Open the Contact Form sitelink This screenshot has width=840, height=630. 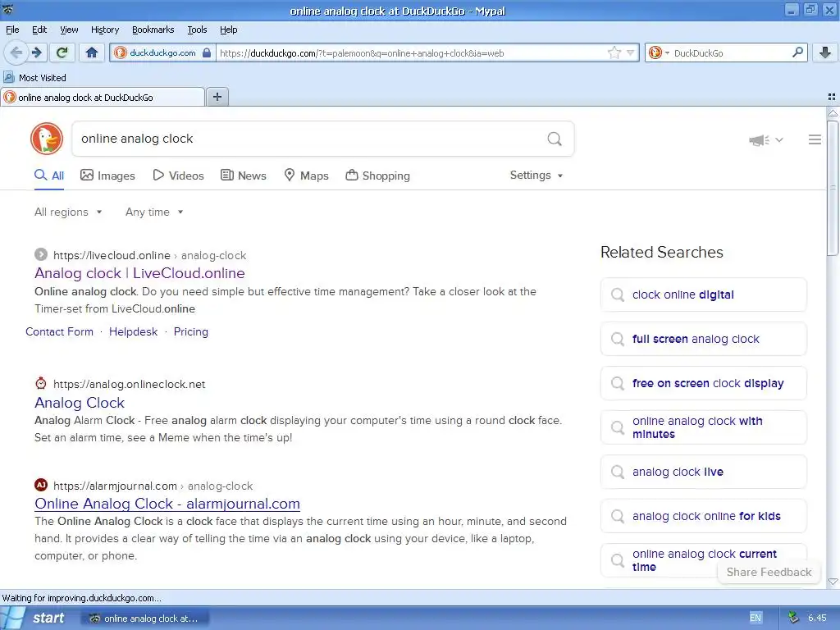click(59, 331)
